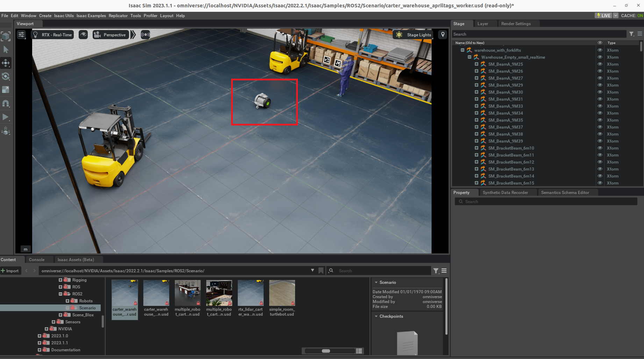Viewport: 644px width, 359px height.
Task: Expand the SM_BracketBeam_6m10 node
Action: pos(477,148)
